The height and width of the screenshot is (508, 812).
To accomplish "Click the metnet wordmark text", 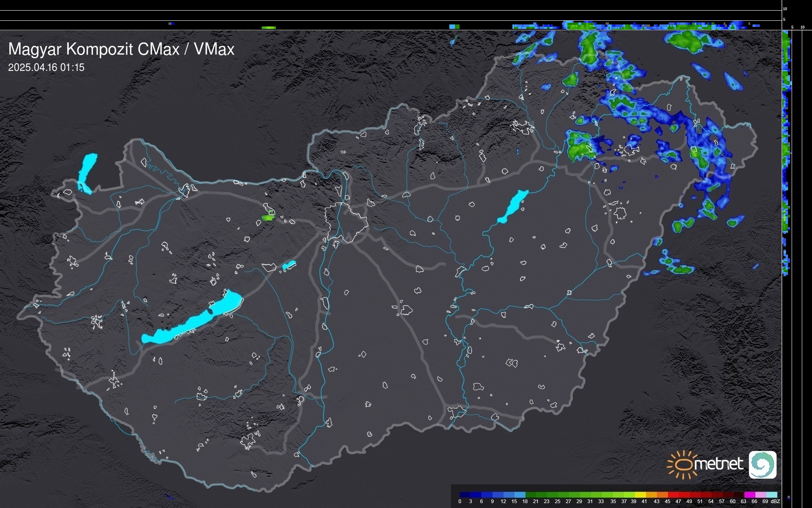I will pos(718,464).
